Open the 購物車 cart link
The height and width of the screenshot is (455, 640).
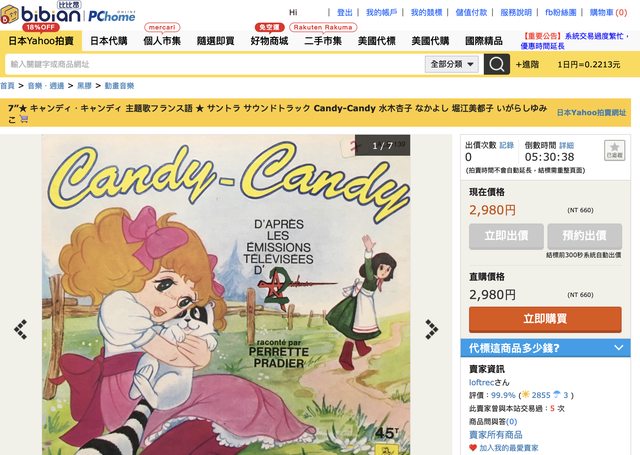pyautogui.click(x=608, y=13)
